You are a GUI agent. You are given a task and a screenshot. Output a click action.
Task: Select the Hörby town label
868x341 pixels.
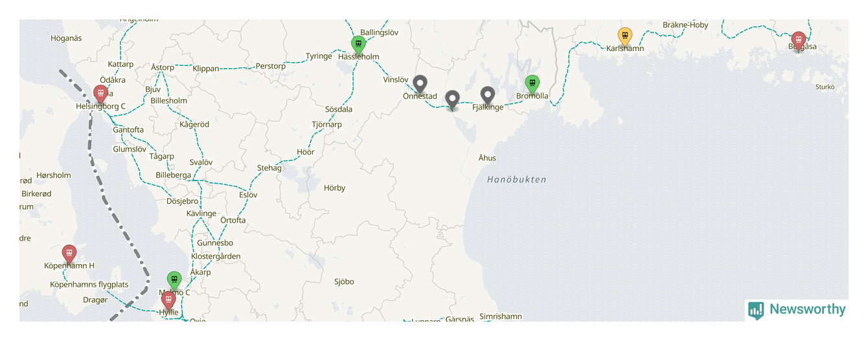[335, 188]
